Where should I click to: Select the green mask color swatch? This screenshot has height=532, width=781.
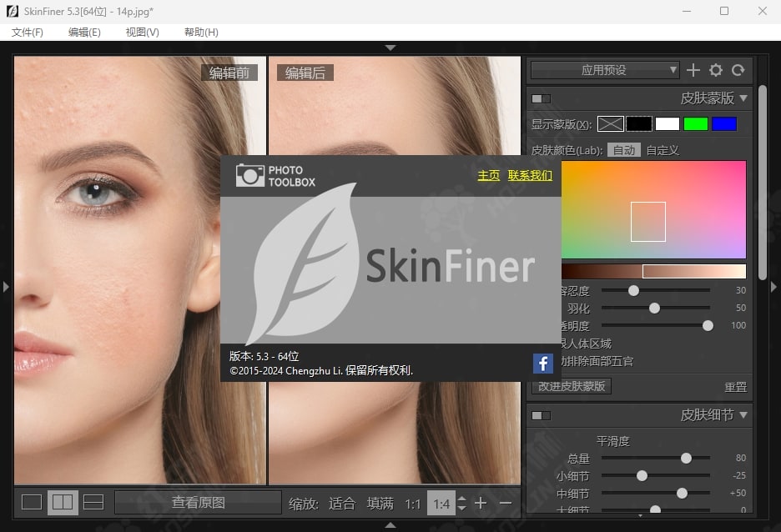coord(695,124)
